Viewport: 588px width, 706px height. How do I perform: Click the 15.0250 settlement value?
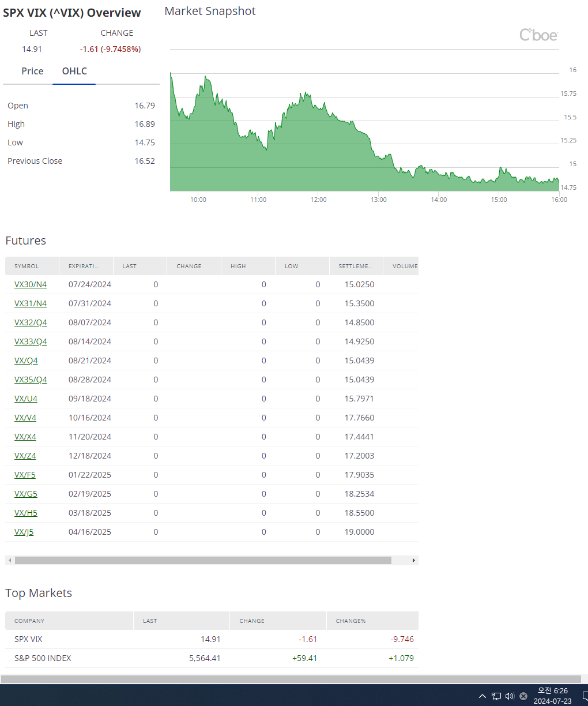pos(359,284)
